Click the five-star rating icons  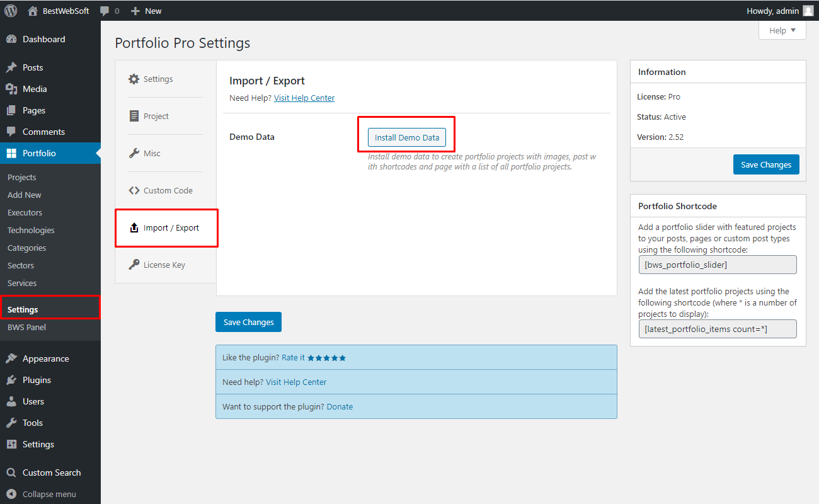click(326, 358)
